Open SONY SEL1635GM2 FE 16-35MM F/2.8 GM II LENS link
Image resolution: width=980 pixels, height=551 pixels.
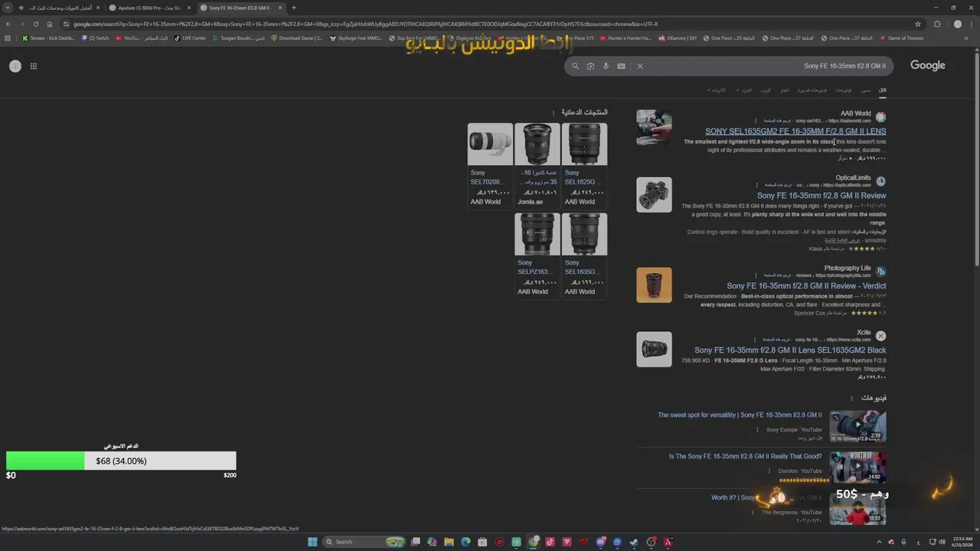[795, 131]
